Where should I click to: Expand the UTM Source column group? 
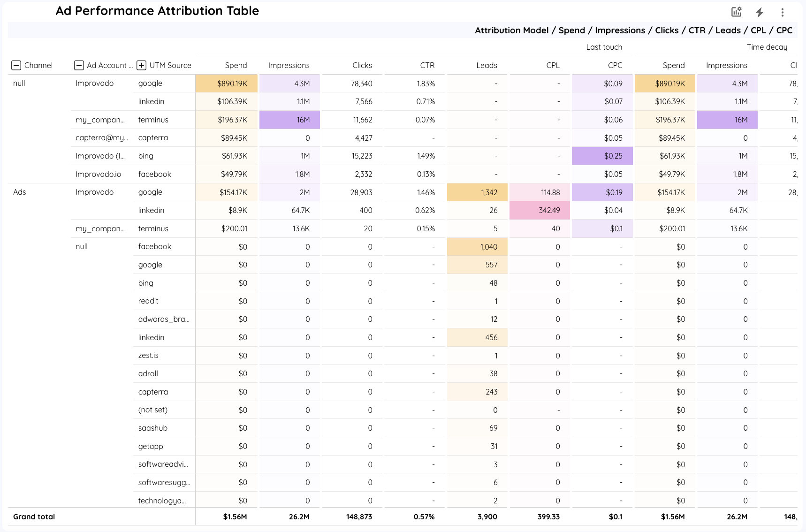point(141,65)
